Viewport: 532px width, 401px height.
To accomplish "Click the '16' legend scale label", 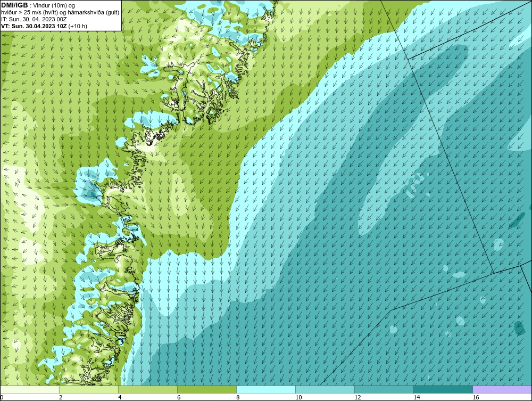I will pos(476,397).
